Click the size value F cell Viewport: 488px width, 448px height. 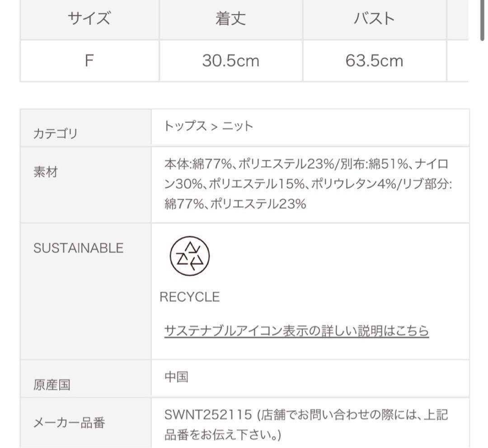(x=89, y=61)
